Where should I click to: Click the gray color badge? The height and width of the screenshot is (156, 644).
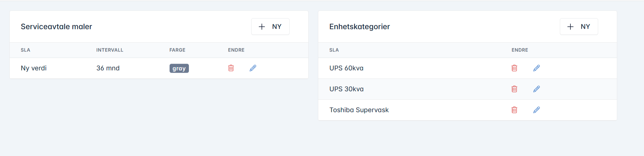179,68
